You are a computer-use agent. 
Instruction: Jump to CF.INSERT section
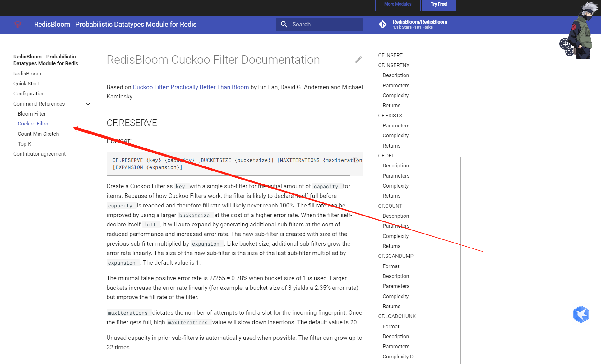[390, 55]
